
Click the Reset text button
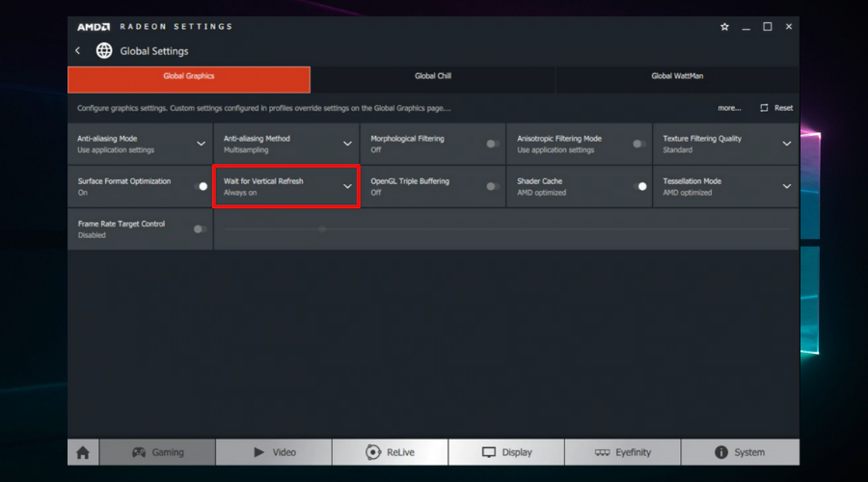tap(783, 108)
